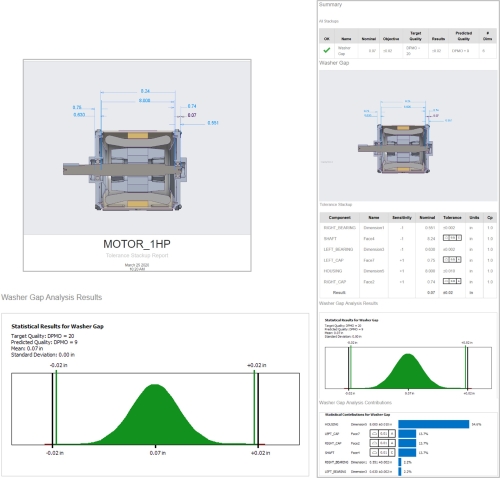Click the Results column header in summary table

click(438, 39)
